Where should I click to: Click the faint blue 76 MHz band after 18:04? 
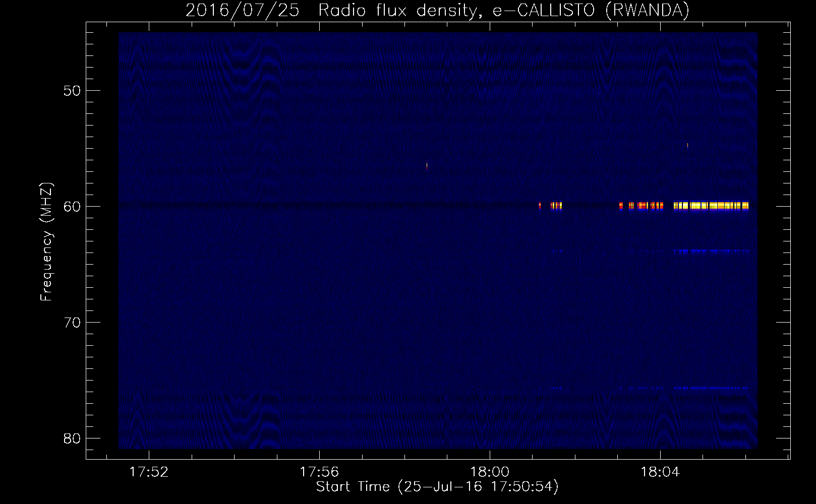[711, 388]
